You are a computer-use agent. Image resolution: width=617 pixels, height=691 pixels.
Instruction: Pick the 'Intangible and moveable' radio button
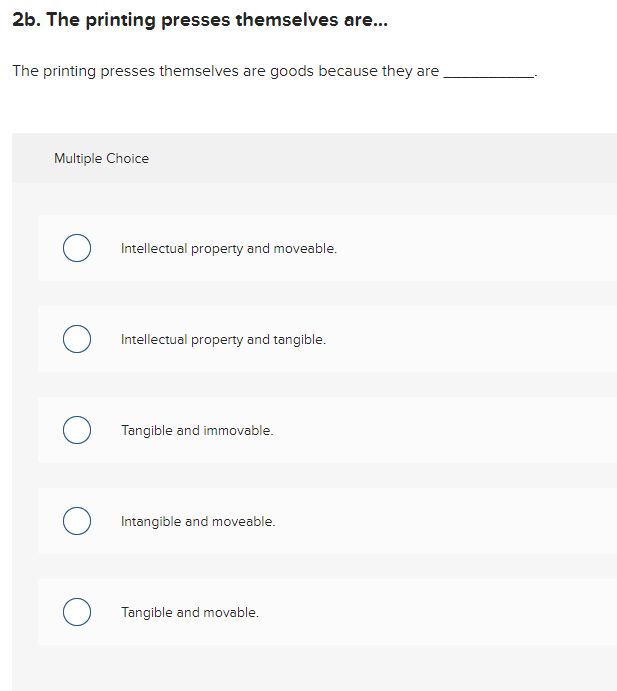(x=77, y=521)
